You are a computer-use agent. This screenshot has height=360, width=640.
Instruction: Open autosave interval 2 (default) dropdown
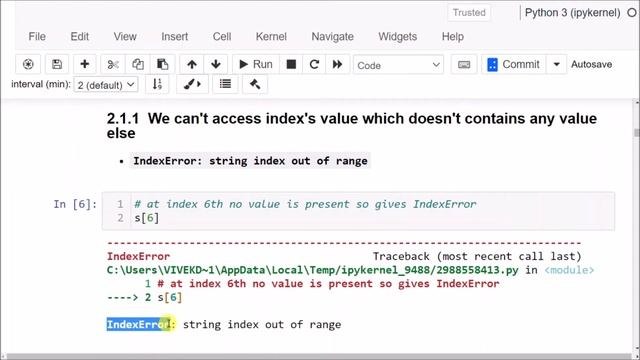pos(106,85)
